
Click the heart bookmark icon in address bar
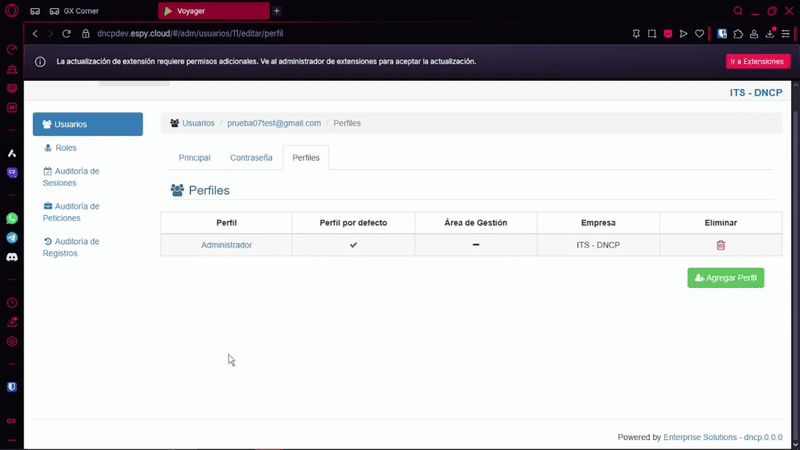(x=699, y=33)
